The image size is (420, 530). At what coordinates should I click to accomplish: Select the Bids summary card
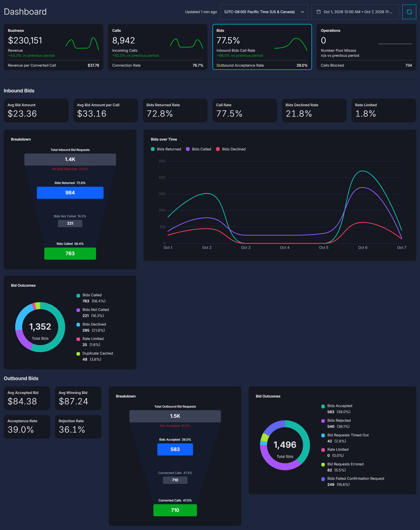coord(262,47)
